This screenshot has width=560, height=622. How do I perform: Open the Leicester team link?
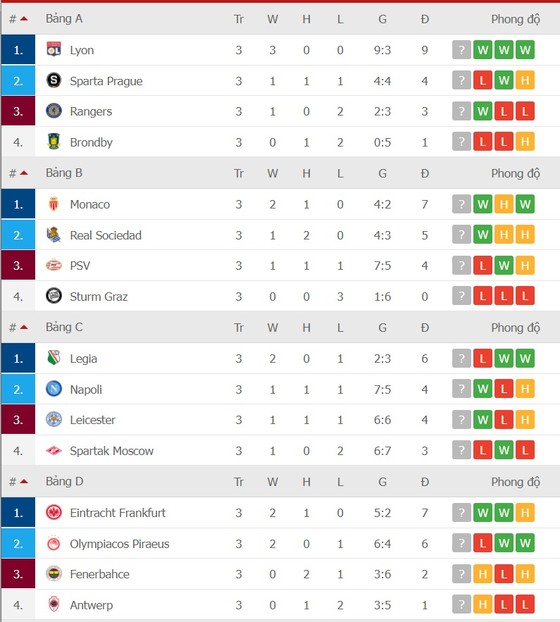[92, 420]
